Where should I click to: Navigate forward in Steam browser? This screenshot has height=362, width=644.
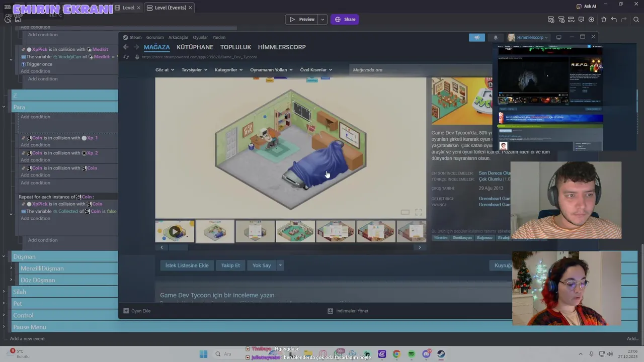136,47
